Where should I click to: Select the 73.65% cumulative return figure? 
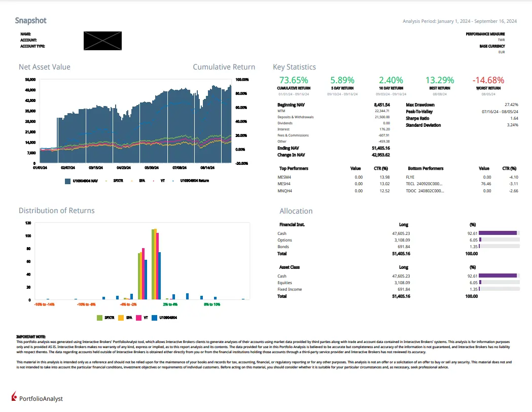(x=294, y=80)
